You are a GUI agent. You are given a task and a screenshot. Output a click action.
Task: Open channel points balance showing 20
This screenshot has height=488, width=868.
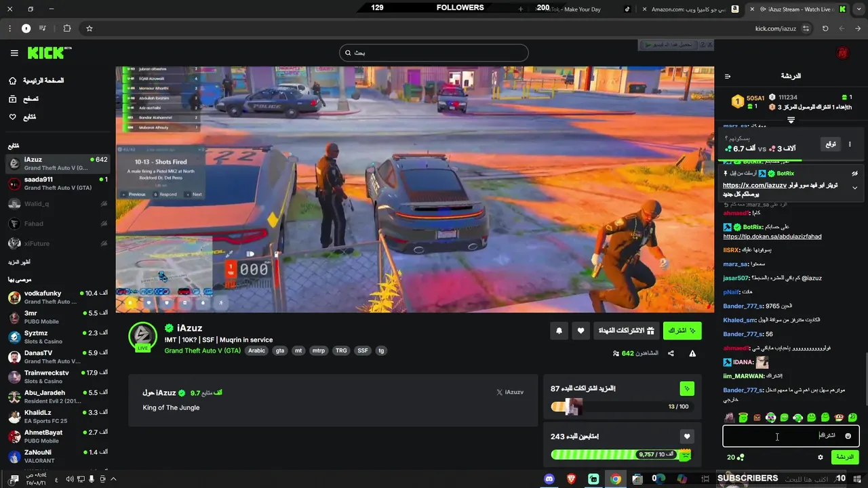click(735, 457)
